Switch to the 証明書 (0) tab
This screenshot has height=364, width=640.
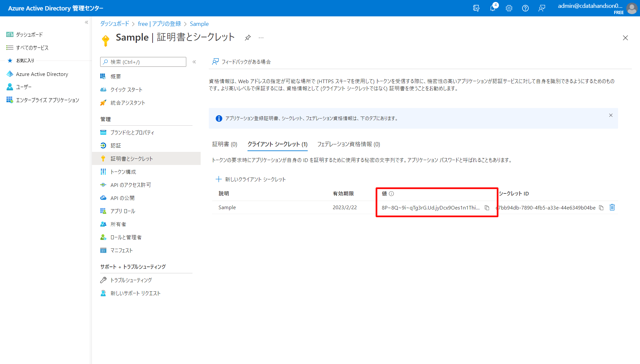(x=225, y=144)
